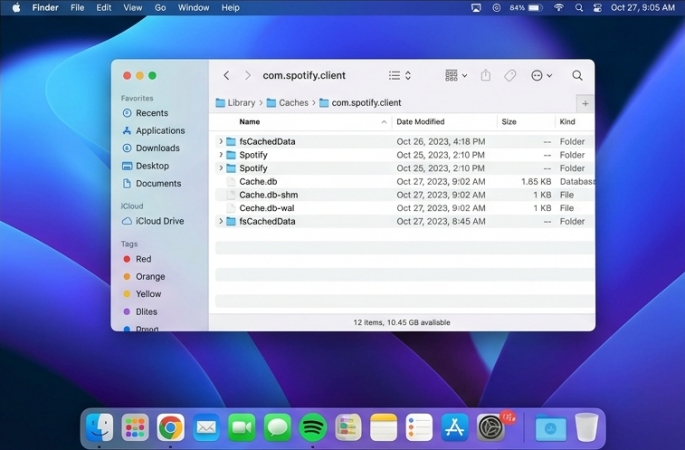Expand the first Spotify folder row
Screen dimensions: 685x450
pos(221,155)
